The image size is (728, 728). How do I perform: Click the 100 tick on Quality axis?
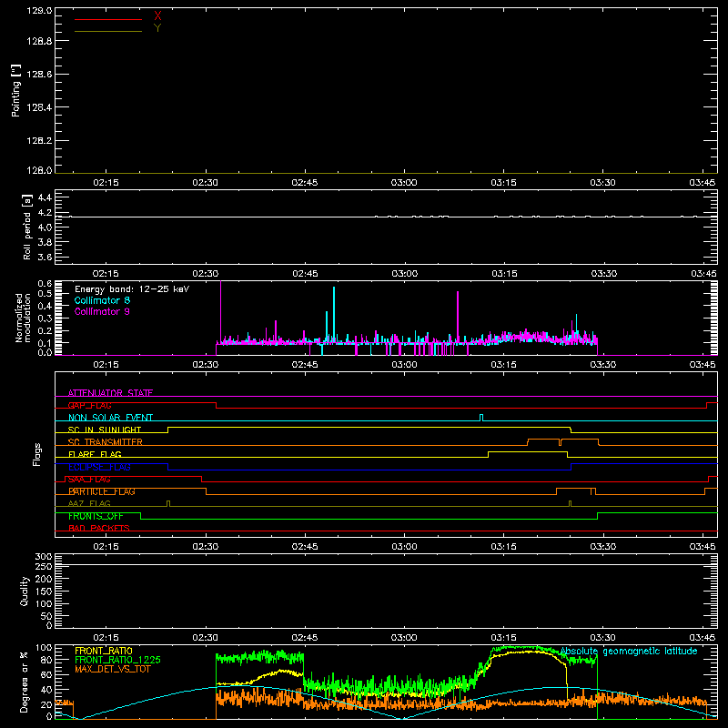tap(43, 604)
